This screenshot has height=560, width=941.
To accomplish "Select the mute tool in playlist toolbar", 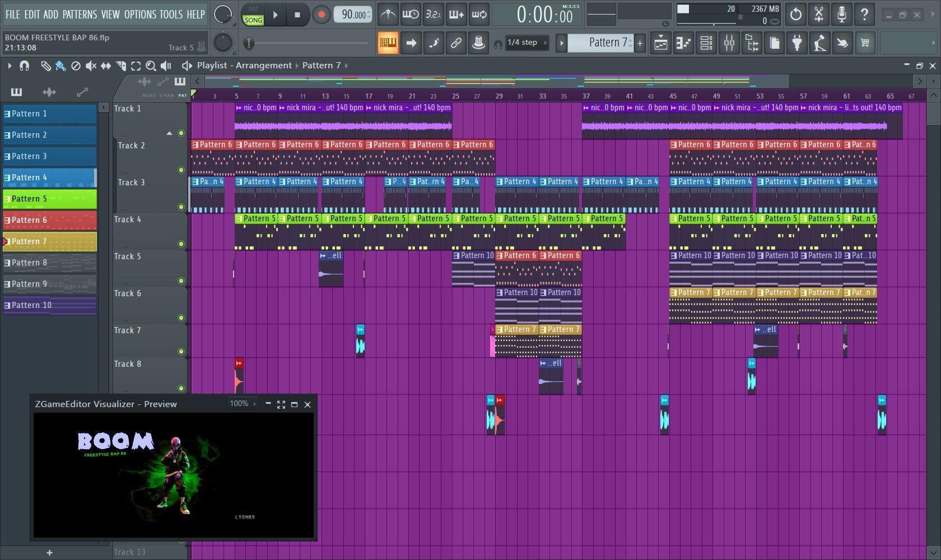I will (91, 66).
